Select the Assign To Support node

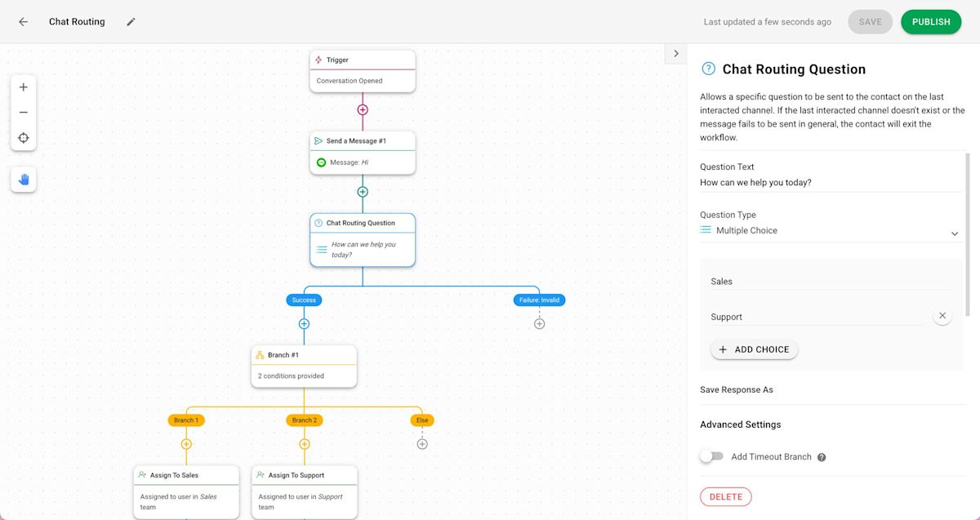304,492
